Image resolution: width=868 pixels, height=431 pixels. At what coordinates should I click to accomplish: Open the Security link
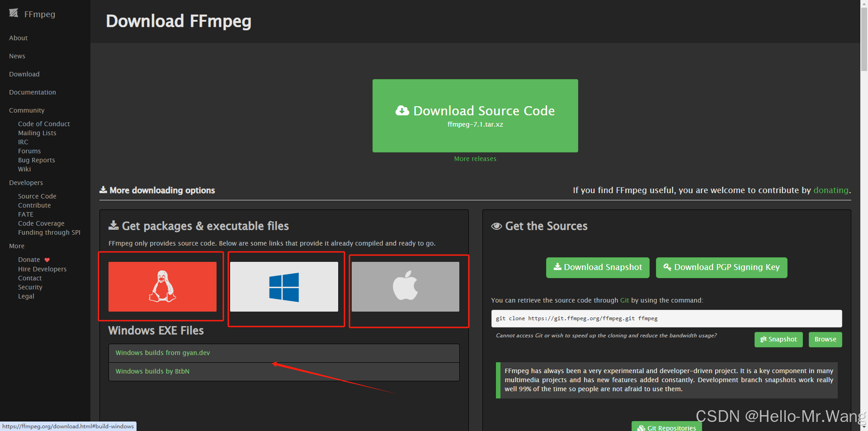[30, 287]
